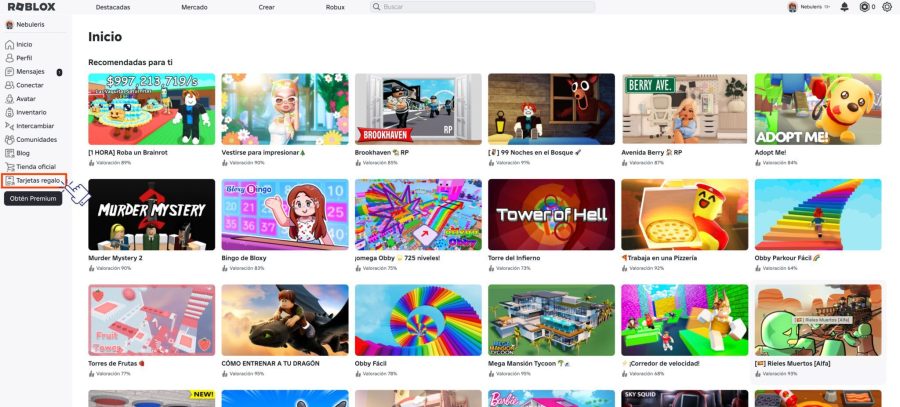Open the Robux tab
Screen dimensions: 900x407
pyautogui.click(x=335, y=7)
